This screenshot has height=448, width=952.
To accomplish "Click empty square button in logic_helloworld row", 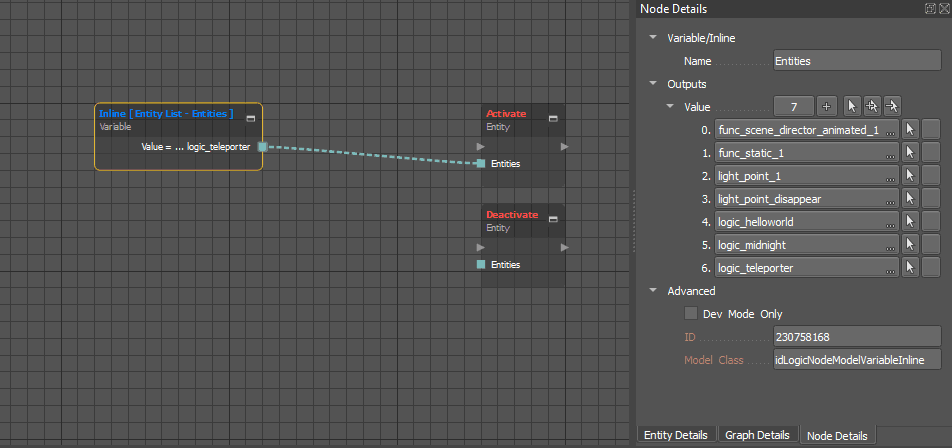I will [931, 222].
